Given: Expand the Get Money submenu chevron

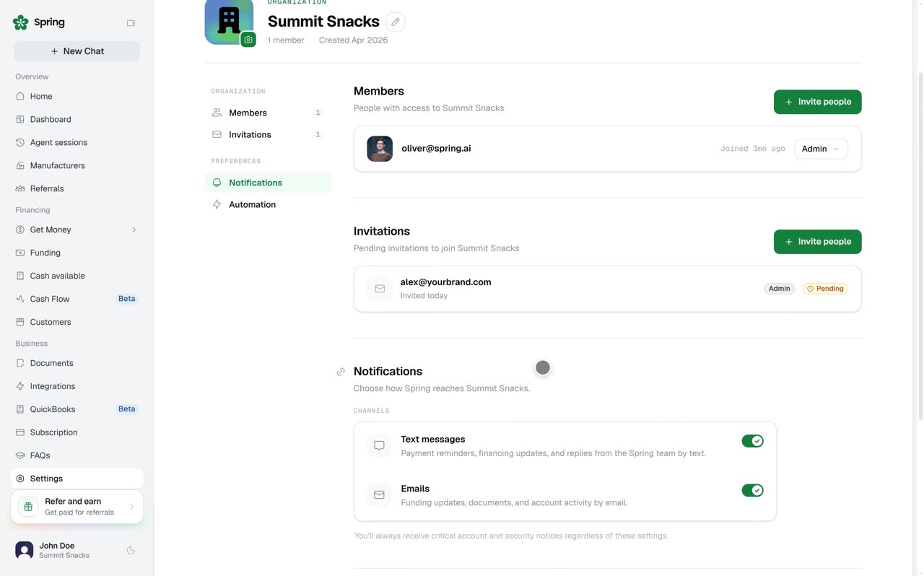Looking at the screenshot, I should click(134, 230).
